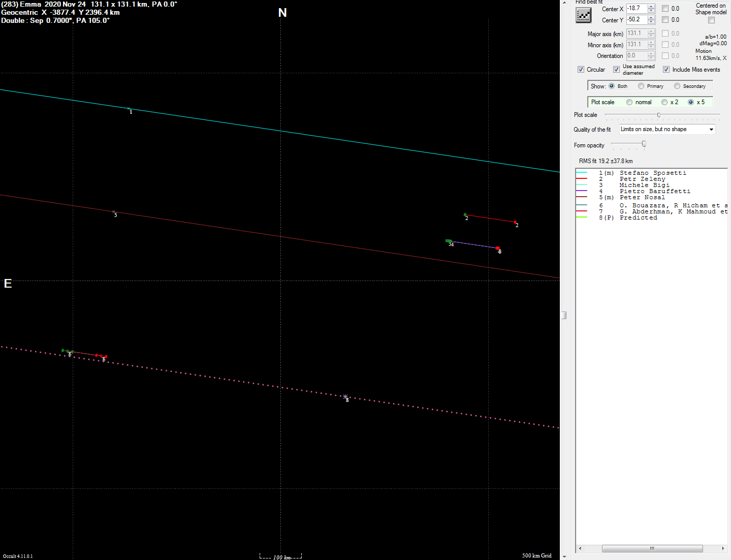Click the side panel down scroll arrow
The width and height of the screenshot is (731, 560).
point(564,556)
